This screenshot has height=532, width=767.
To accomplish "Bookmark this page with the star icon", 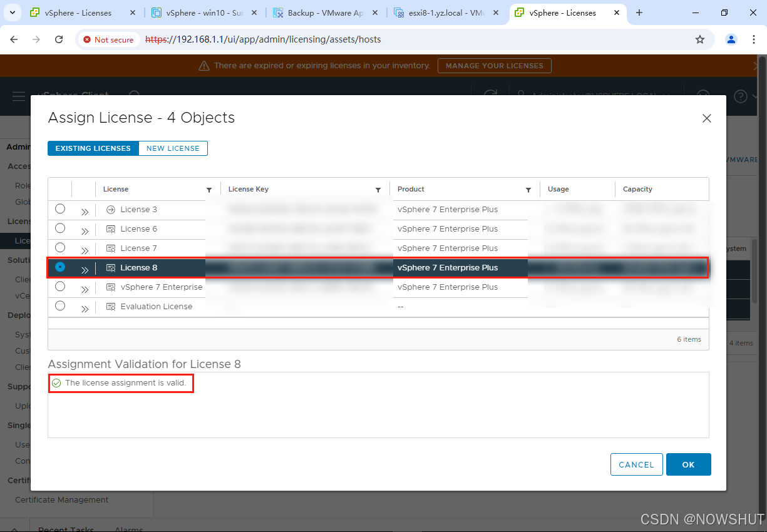I will [x=700, y=39].
